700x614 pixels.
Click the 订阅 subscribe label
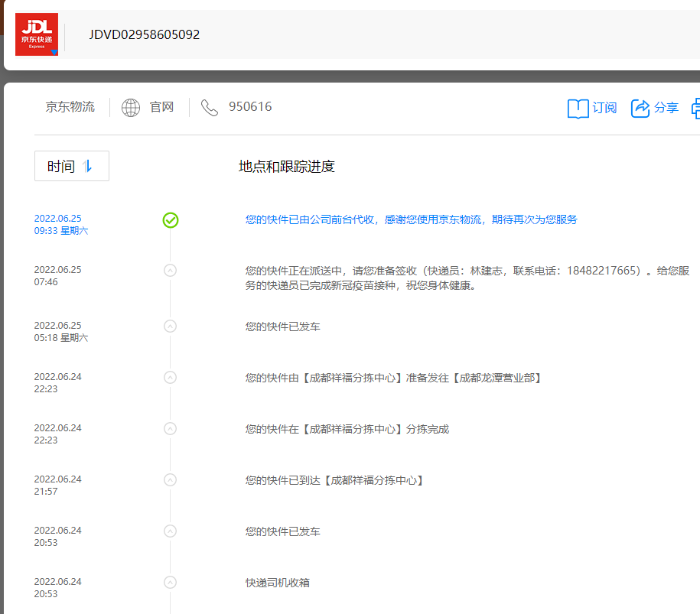coord(604,108)
